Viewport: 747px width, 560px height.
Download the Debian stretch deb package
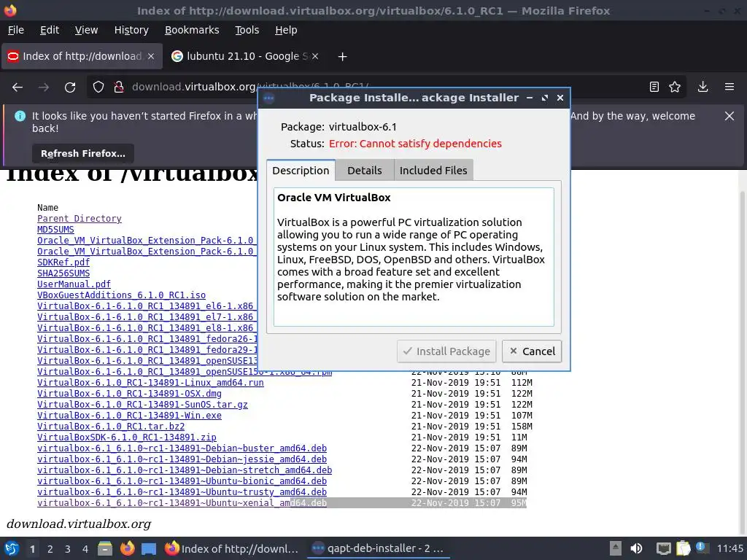[185, 470]
